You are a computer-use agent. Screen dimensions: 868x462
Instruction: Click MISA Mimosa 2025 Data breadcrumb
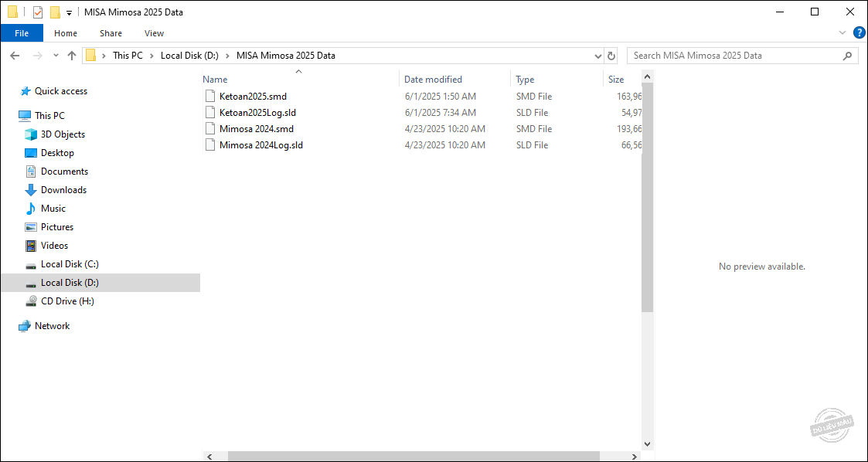286,56
